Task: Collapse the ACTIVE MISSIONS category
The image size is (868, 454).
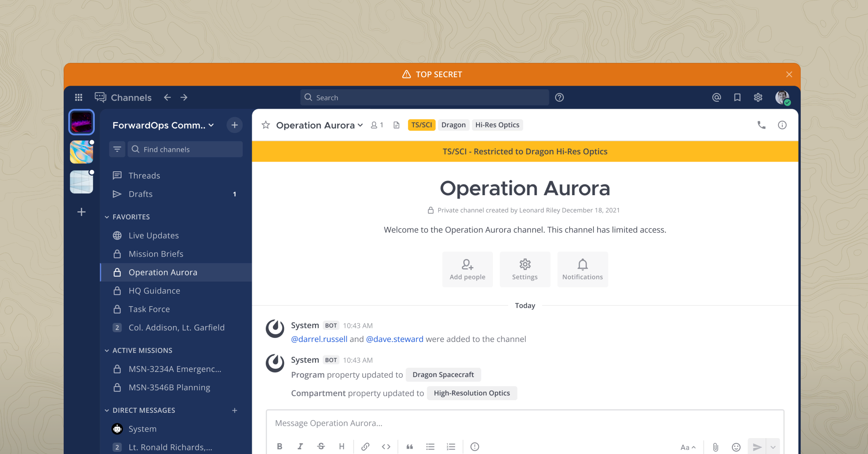Action: [139, 350]
